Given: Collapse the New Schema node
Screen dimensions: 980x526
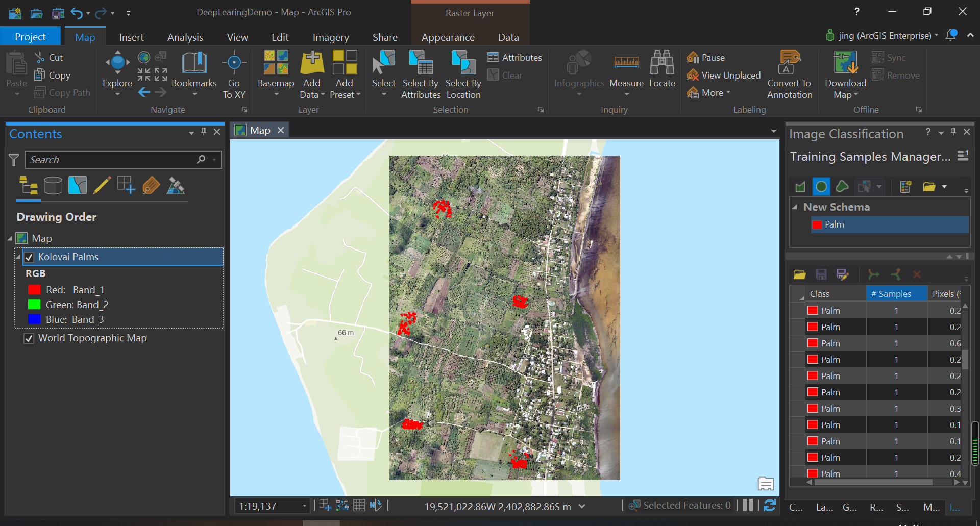Looking at the screenshot, I should 795,207.
